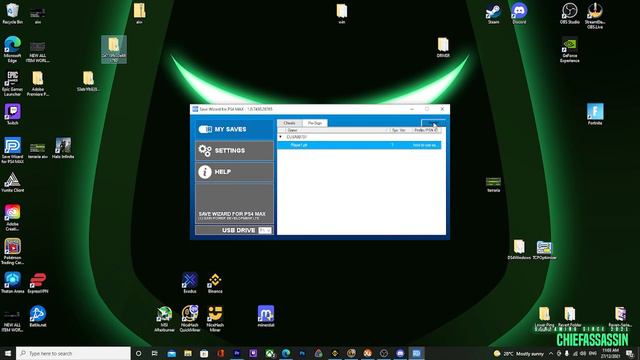Screen dimensions: 640x360
Task: Click the Profile/PSN ID column header
Action: (426, 130)
